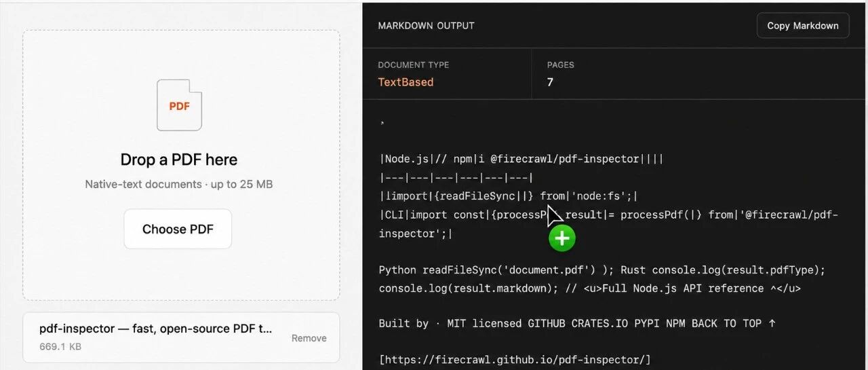Click the 669.1 KB file size label
This screenshot has height=370, width=868.
(60, 346)
